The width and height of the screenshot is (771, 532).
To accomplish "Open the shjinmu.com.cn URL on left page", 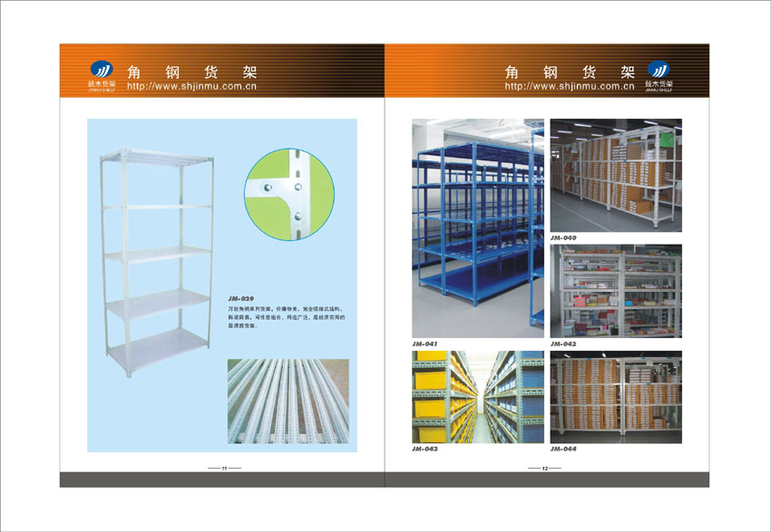I will (192, 87).
